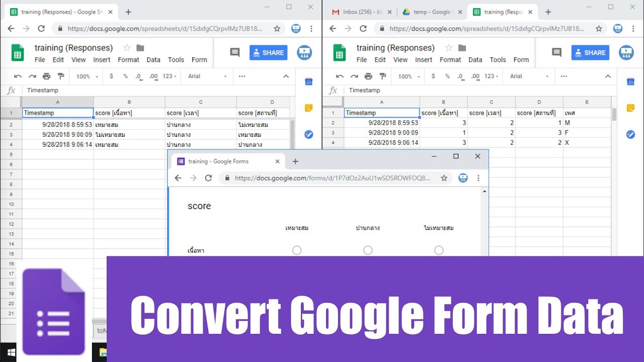This screenshot has height=362, width=644.
Task: Click print icon in left Sheets toolbar
Action: tap(46, 76)
